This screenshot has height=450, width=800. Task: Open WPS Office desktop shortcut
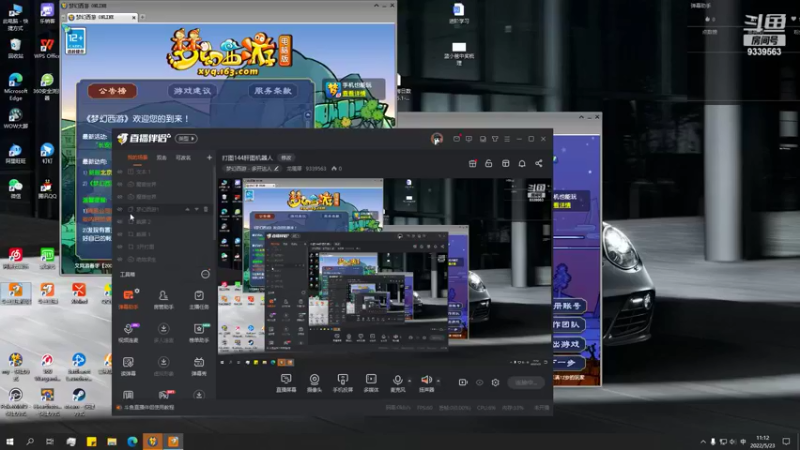point(47,48)
